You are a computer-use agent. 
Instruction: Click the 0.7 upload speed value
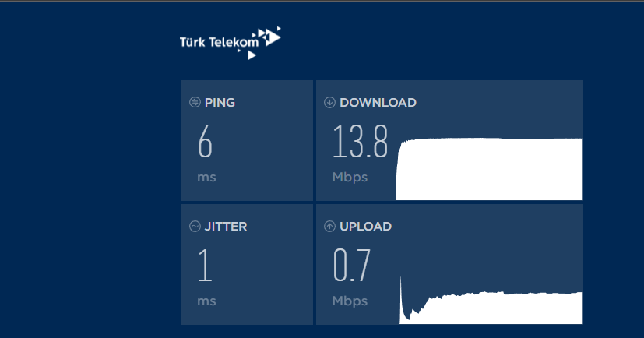point(351,266)
